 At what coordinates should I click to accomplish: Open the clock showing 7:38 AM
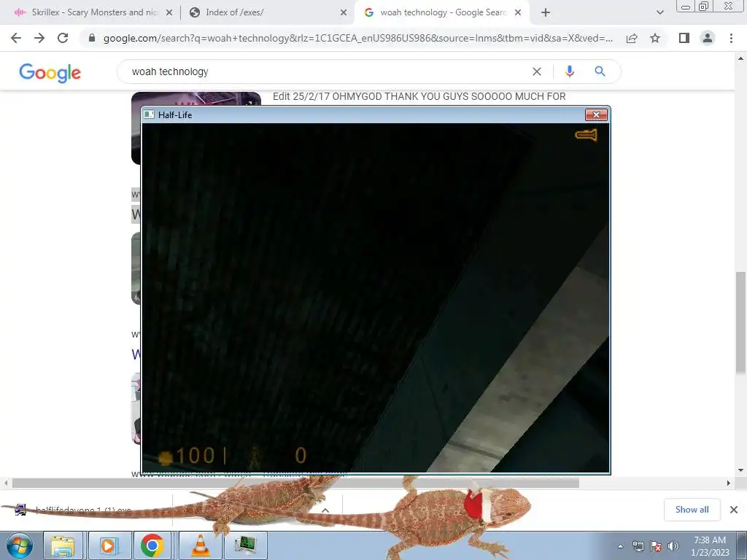pos(710,545)
